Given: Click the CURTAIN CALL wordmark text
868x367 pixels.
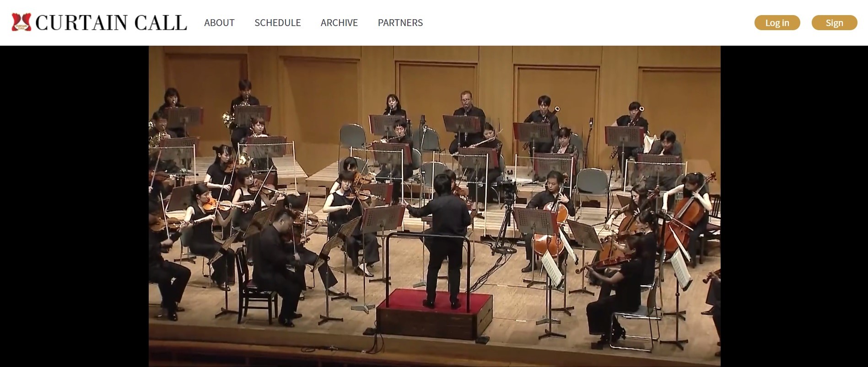Looking at the screenshot, I should coord(111,23).
